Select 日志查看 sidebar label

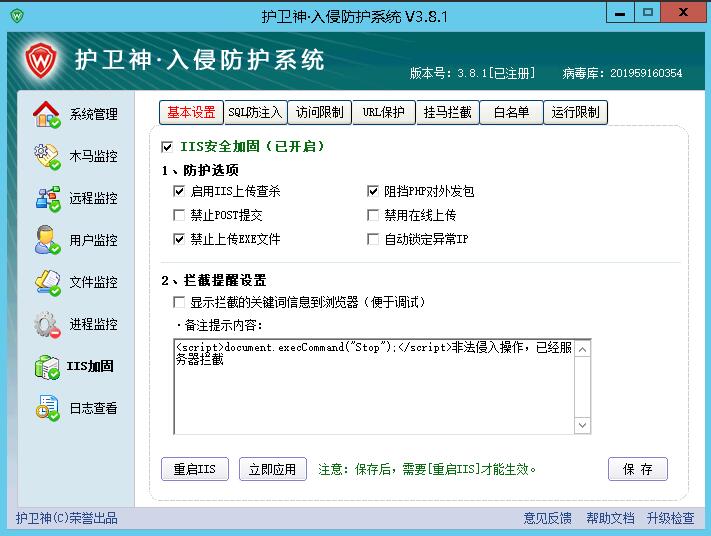click(x=93, y=408)
